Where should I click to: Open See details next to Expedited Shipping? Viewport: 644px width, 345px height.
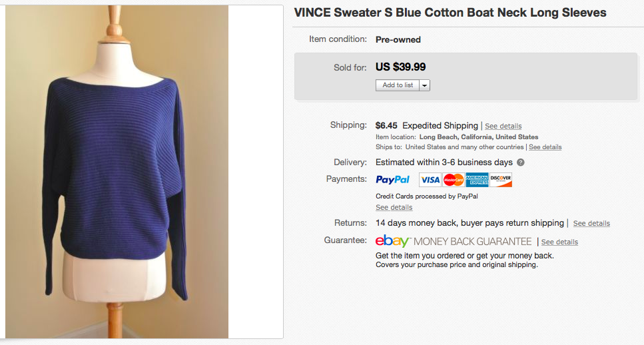[503, 126]
